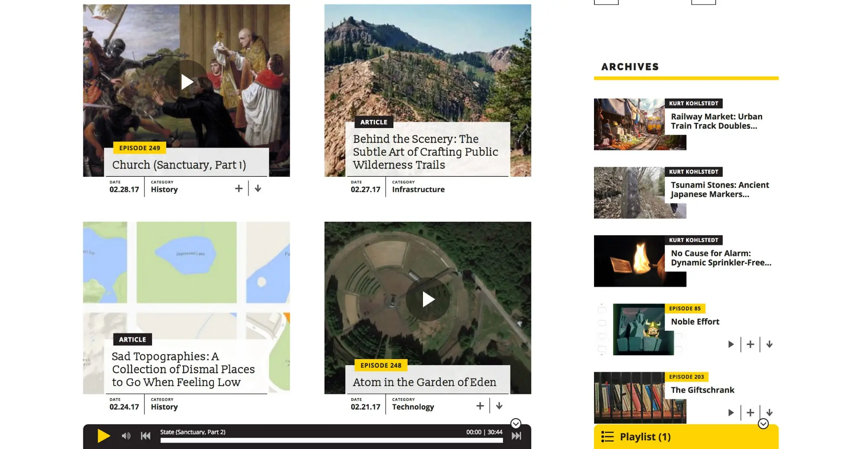The width and height of the screenshot is (868, 449).
Task: Open Sad Topographies article title
Action: pyautogui.click(x=183, y=369)
